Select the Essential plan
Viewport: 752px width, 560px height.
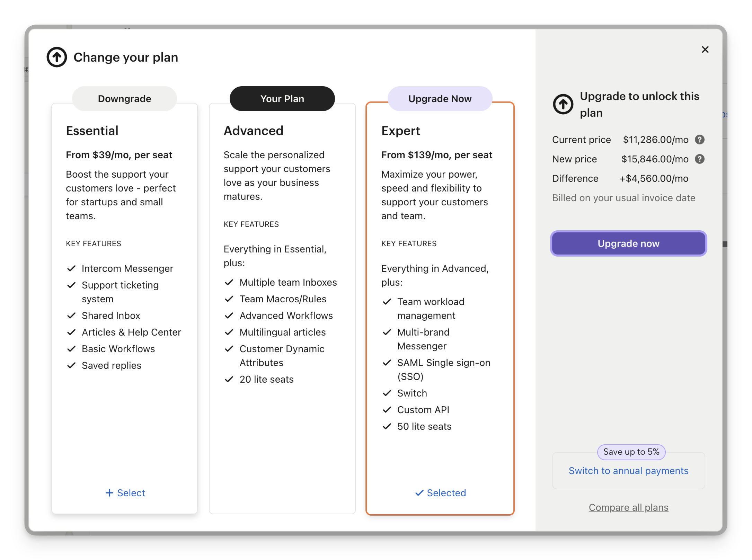point(125,493)
